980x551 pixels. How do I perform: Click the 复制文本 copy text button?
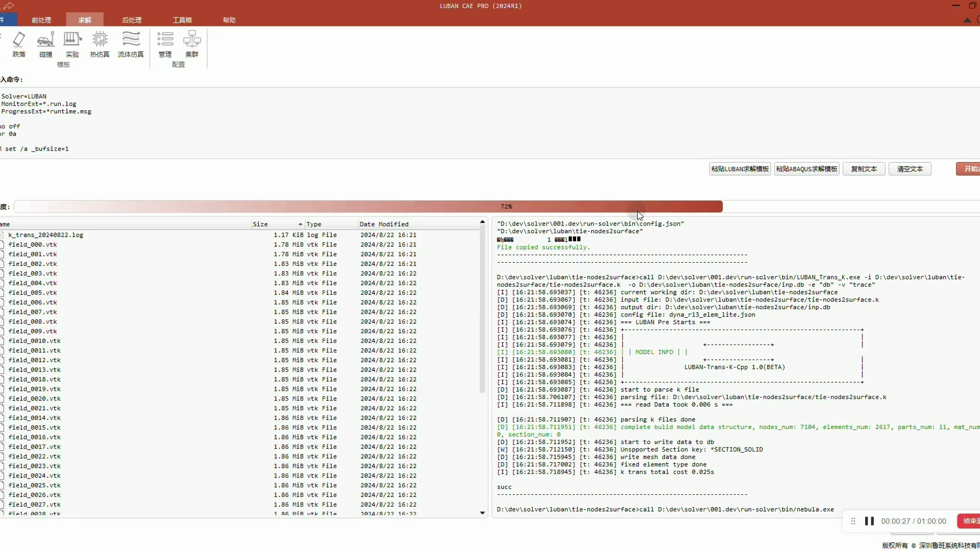[x=864, y=169]
